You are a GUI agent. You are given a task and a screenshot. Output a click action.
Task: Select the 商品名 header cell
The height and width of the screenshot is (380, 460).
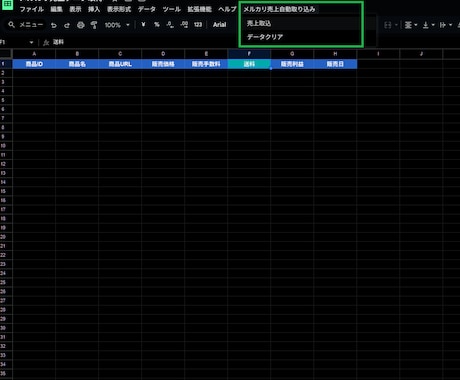click(77, 64)
